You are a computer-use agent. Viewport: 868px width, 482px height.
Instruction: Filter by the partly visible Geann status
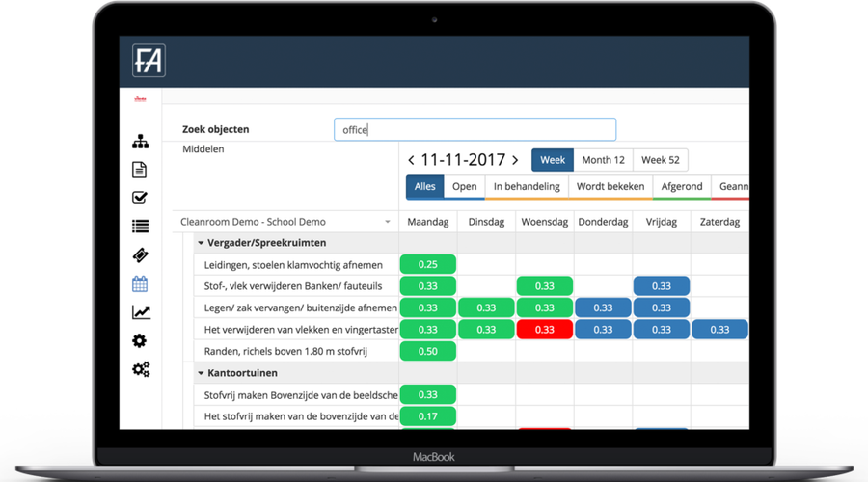coord(732,186)
